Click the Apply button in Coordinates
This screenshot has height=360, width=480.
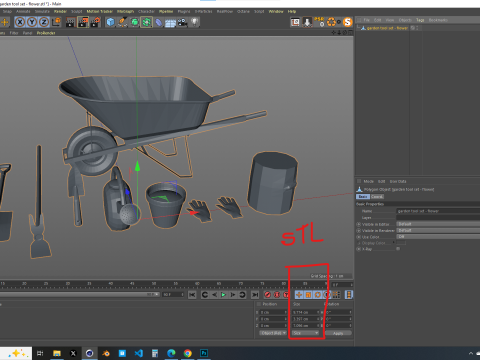click(338, 333)
